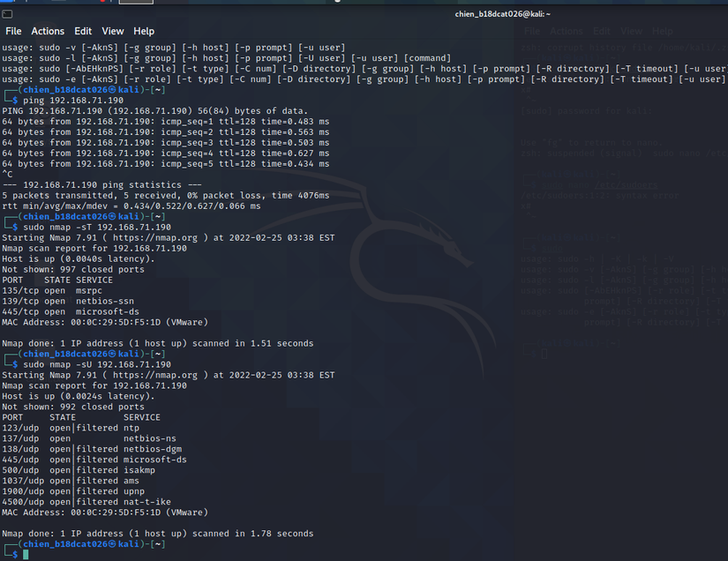Select the icmp_seq=2 ping reply line
728x561 pixels.
[166, 132]
